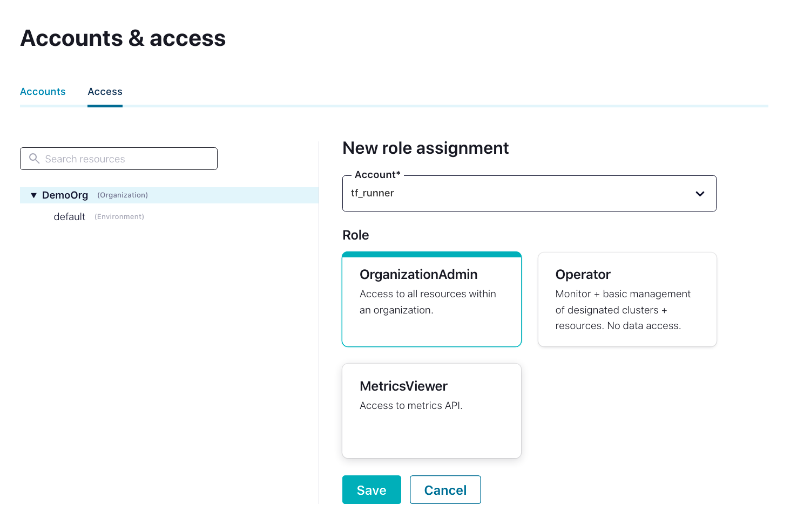Image resolution: width=797 pixels, height=532 pixels.
Task: Select DemoOrg in the resource tree
Action: (x=65, y=195)
